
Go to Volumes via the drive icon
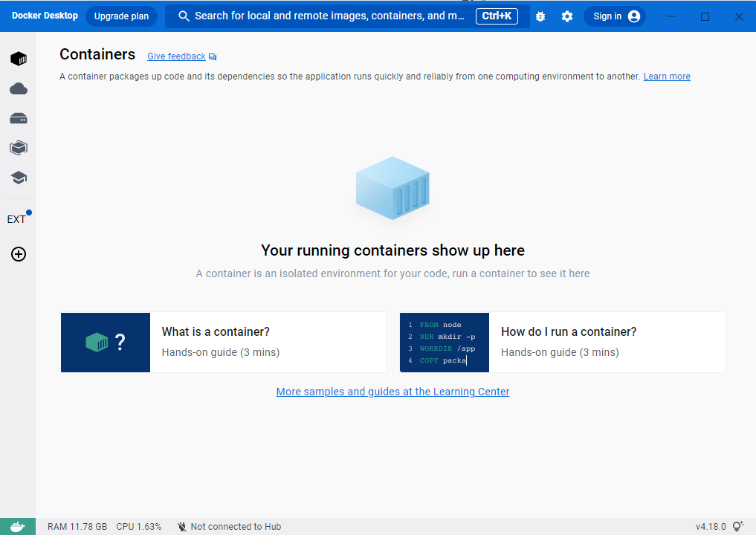click(x=19, y=119)
